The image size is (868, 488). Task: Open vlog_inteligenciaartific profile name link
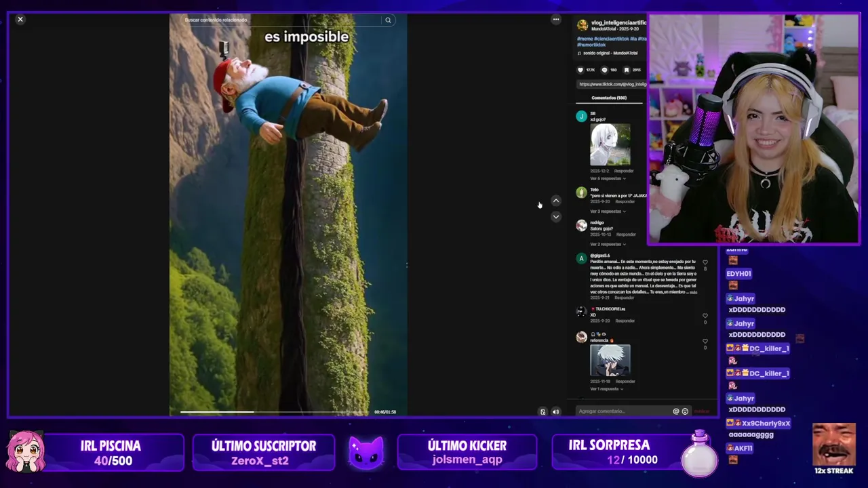618,22
